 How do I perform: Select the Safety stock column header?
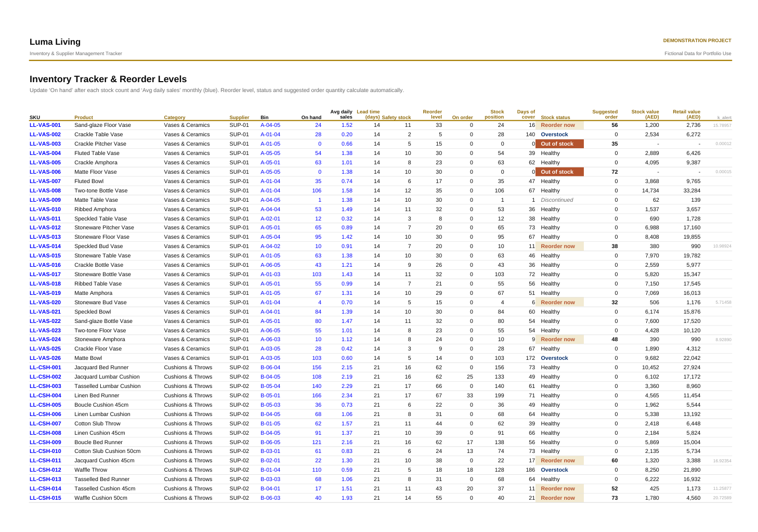pos(396,118)
